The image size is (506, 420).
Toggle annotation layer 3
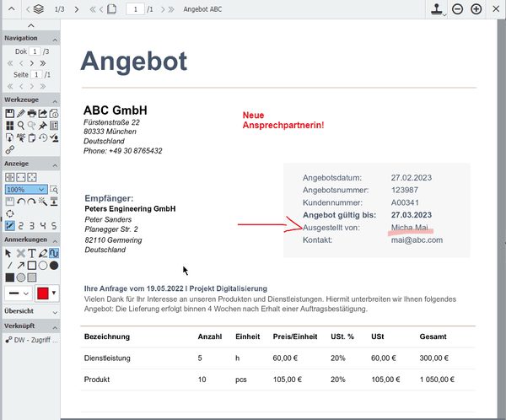[32, 225]
